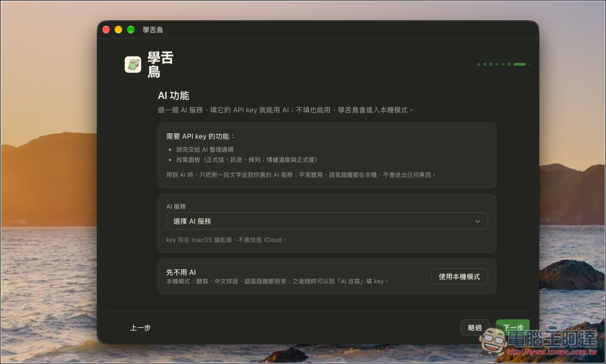The width and height of the screenshot is (606, 364).
Task: Click the AI 功能 heading
Action: tap(173, 95)
